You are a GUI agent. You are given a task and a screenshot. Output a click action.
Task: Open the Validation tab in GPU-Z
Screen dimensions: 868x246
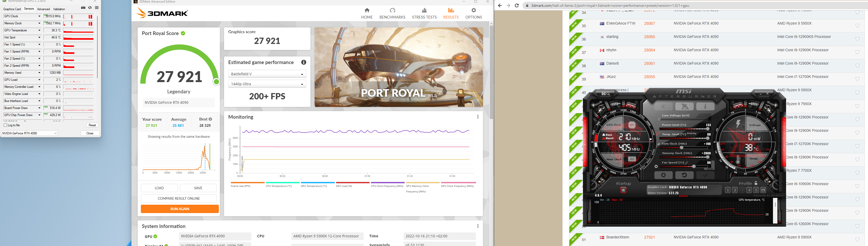(59, 9)
